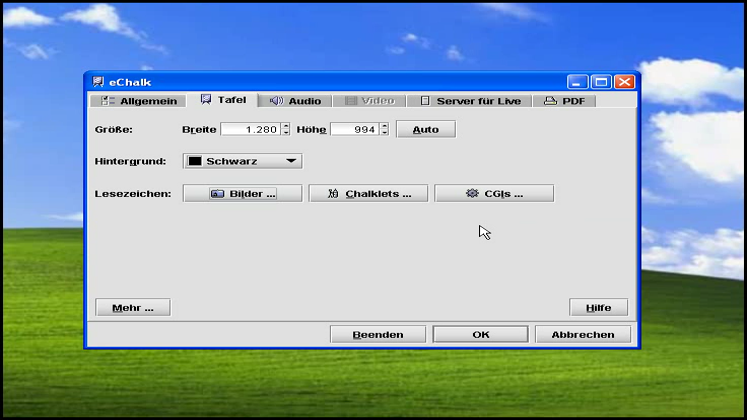The width and height of the screenshot is (747, 420).
Task: Open CGIs via the gear icon
Action: tap(472, 194)
